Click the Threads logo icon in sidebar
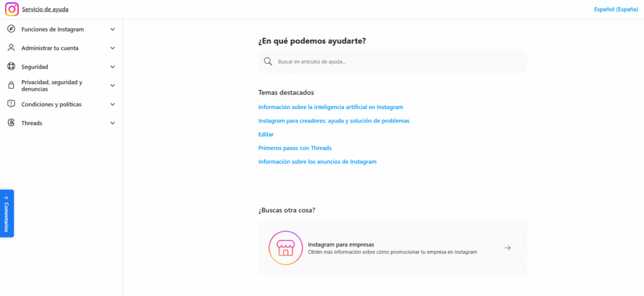 coord(11,123)
